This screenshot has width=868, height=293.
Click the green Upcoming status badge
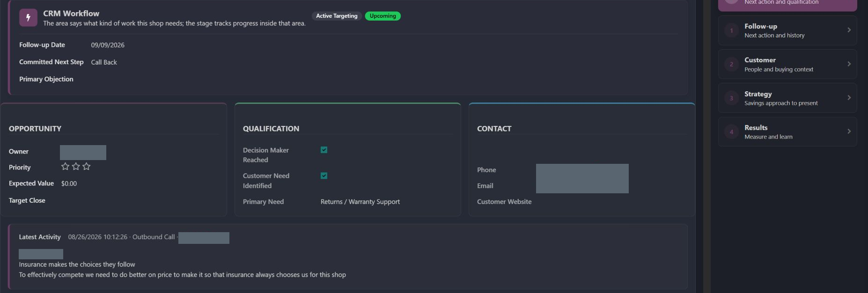pos(383,16)
